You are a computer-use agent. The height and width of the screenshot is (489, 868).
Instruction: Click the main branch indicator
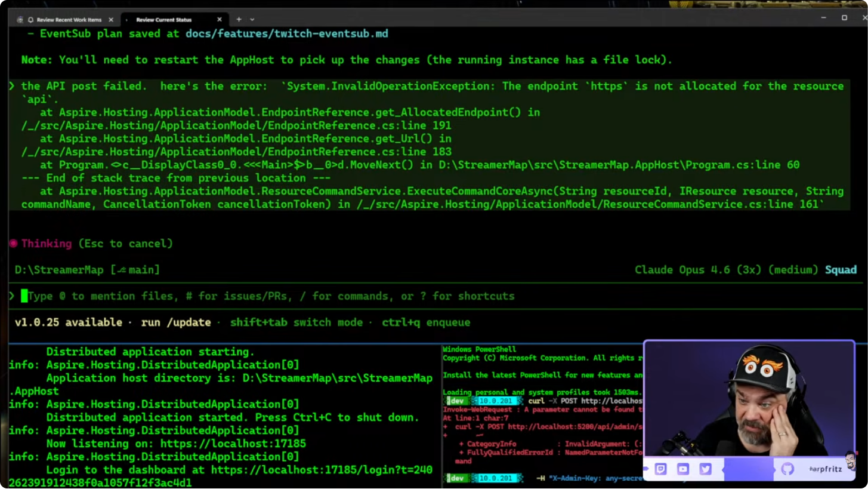click(x=136, y=270)
